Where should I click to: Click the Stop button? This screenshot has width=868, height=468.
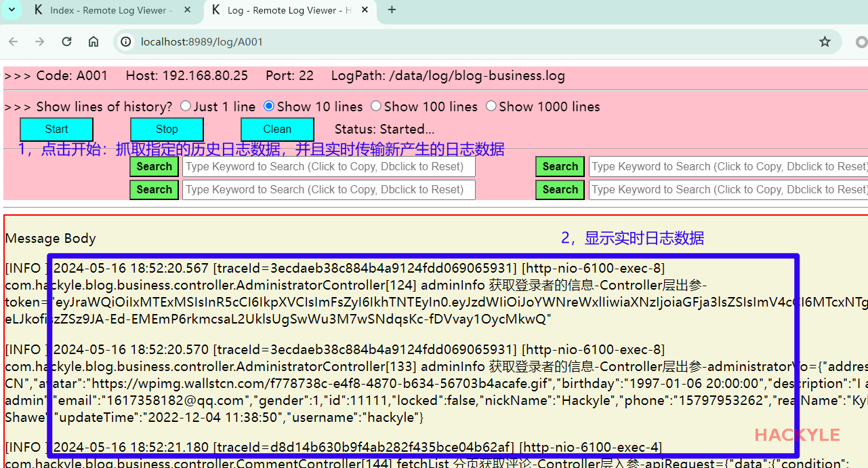(x=167, y=129)
